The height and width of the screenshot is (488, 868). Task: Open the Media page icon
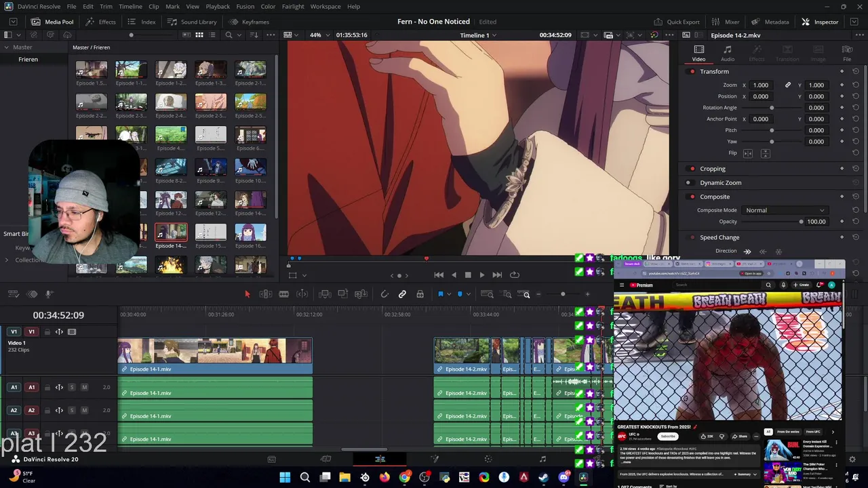[x=271, y=459]
